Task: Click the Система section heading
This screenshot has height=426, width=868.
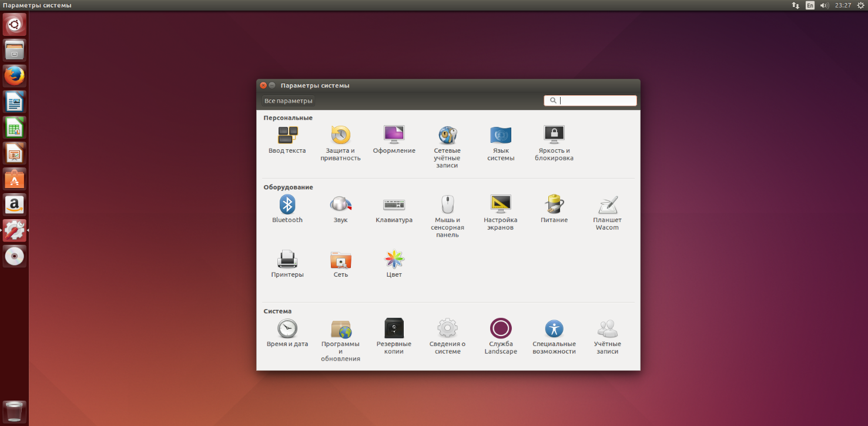Action: click(x=277, y=311)
